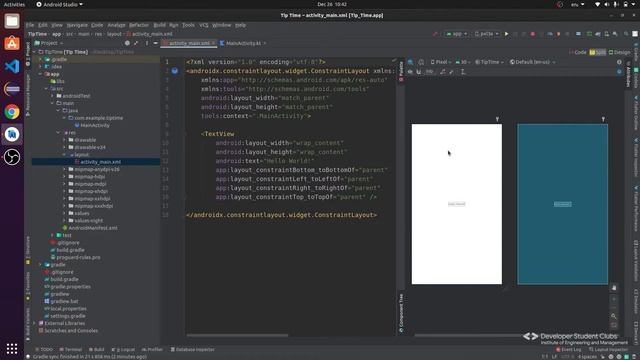
Task: Click orientation icon in design toolbar
Action: tap(421, 62)
